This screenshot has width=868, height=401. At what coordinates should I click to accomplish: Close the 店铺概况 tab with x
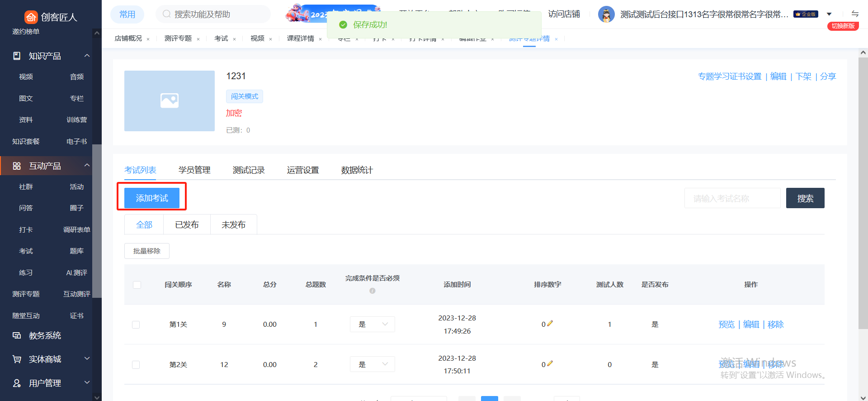click(148, 39)
